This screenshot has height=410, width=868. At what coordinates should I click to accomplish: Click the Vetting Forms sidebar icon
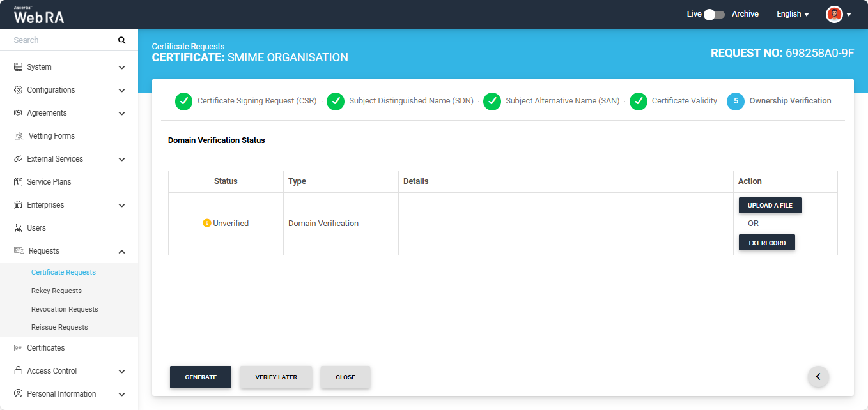click(19, 136)
